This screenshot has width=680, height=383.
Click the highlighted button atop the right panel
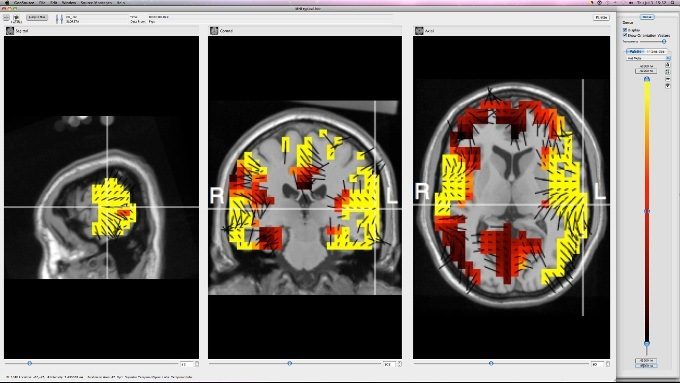click(x=647, y=17)
